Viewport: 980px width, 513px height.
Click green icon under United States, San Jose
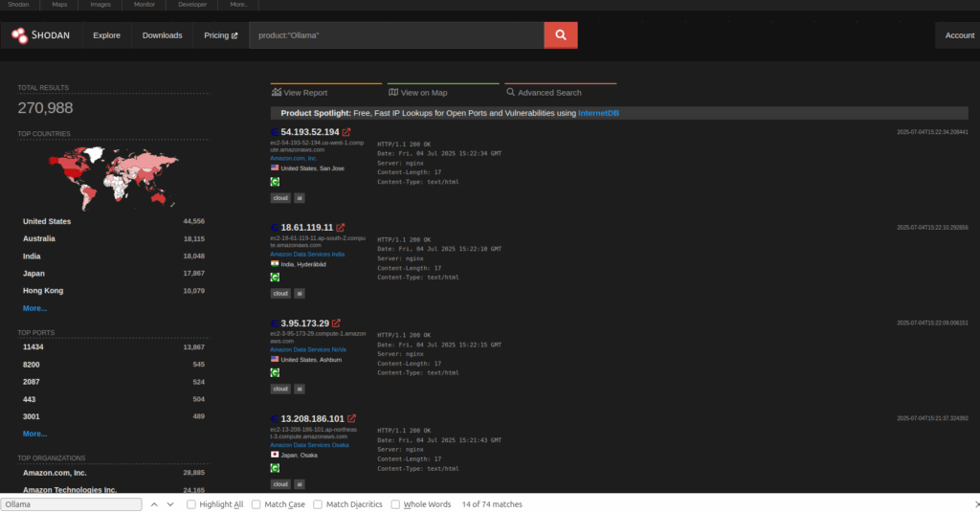click(275, 182)
